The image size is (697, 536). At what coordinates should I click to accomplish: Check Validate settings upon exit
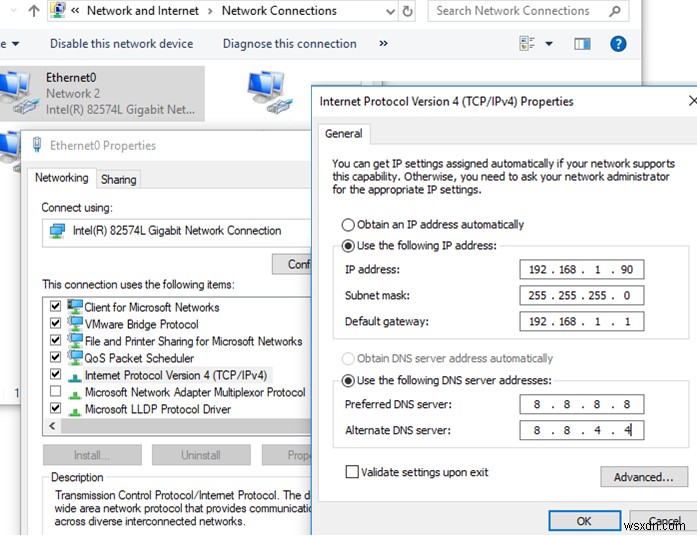tap(352, 472)
